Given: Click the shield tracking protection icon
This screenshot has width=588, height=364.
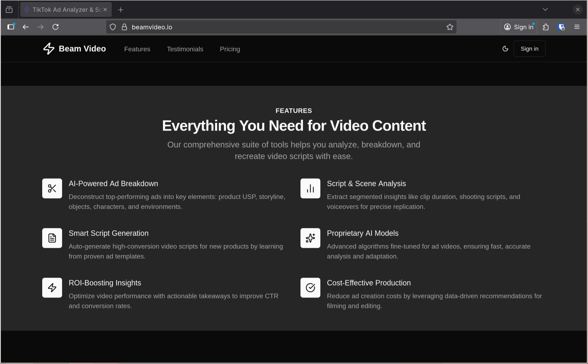Looking at the screenshot, I should point(113,27).
